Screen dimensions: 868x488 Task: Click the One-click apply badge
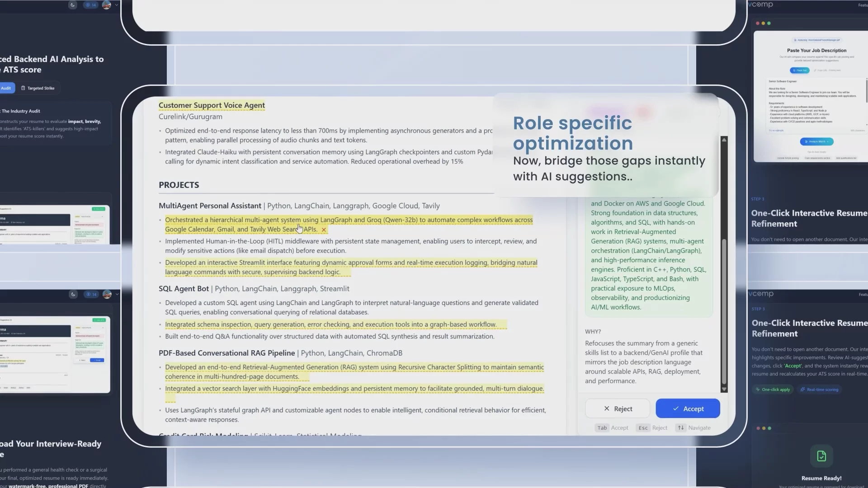click(x=773, y=389)
